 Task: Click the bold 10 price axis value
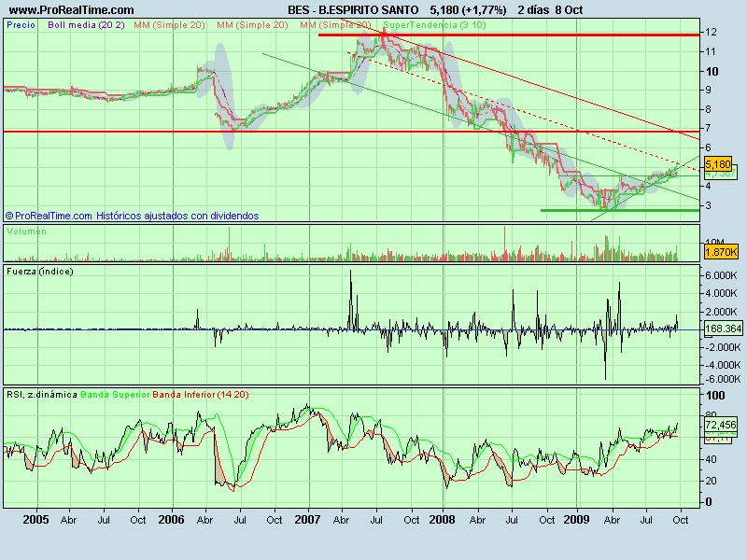(x=712, y=72)
